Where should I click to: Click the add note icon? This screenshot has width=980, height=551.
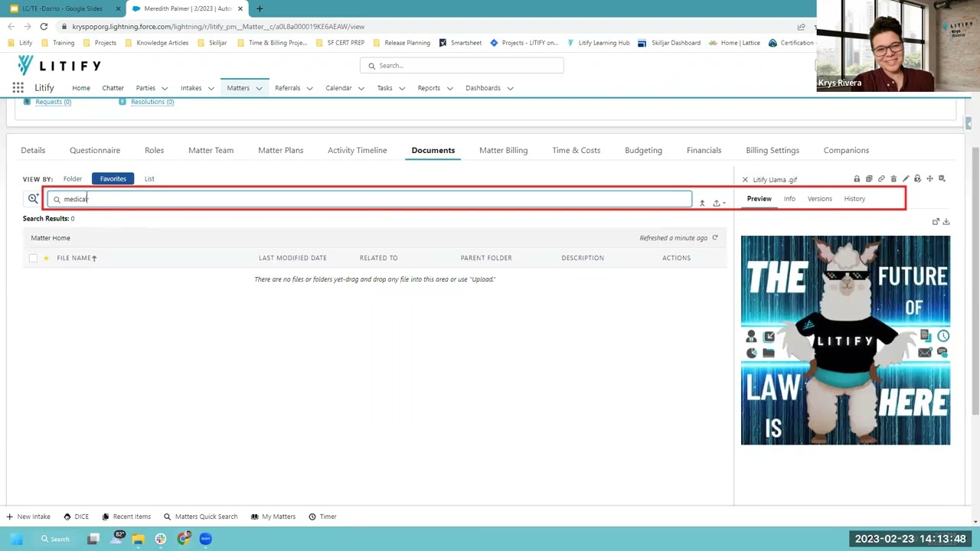click(942, 179)
